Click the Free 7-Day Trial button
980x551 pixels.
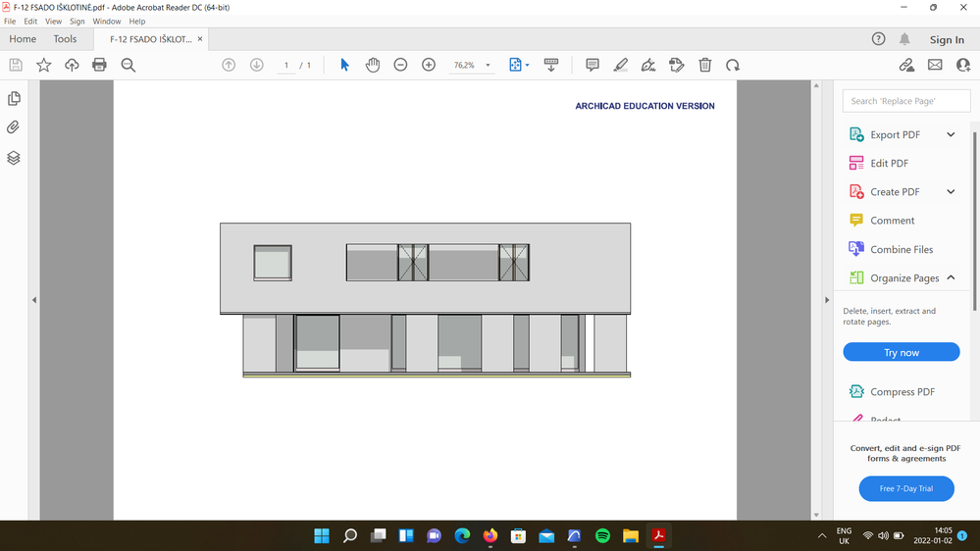point(905,488)
